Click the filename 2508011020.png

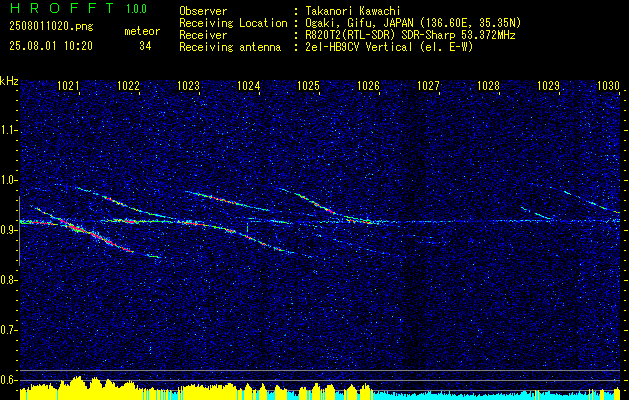pyautogui.click(x=51, y=27)
